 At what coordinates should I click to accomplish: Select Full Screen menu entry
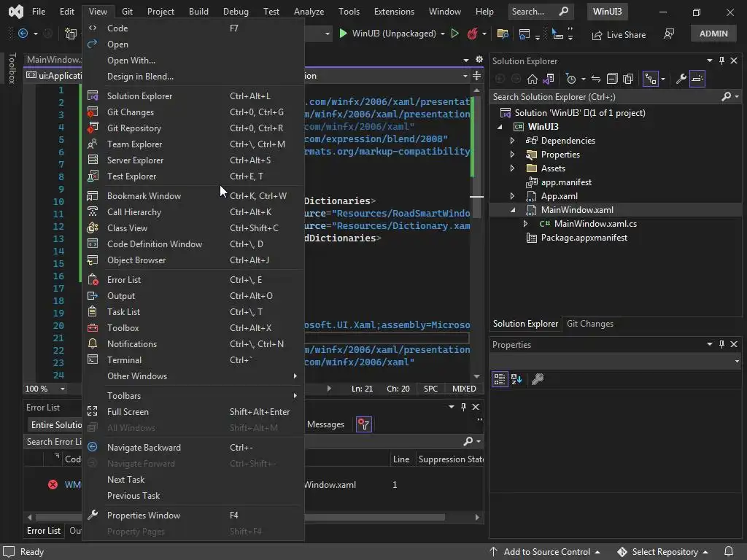193,412
